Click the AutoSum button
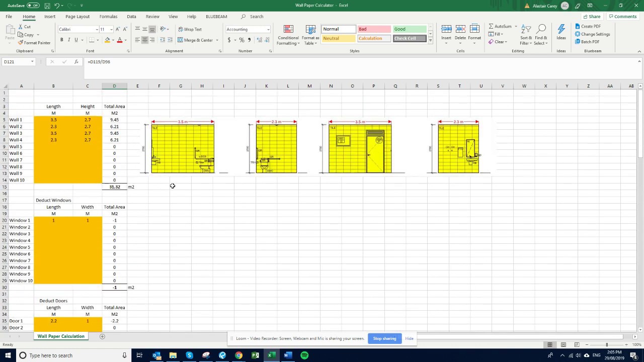The width and height of the screenshot is (644, 362). [500, 26]
